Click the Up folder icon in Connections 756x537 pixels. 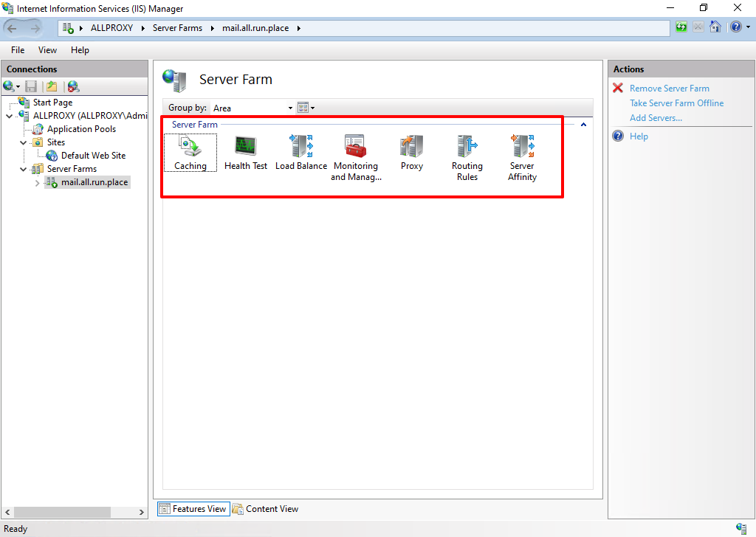click(52, 87)
